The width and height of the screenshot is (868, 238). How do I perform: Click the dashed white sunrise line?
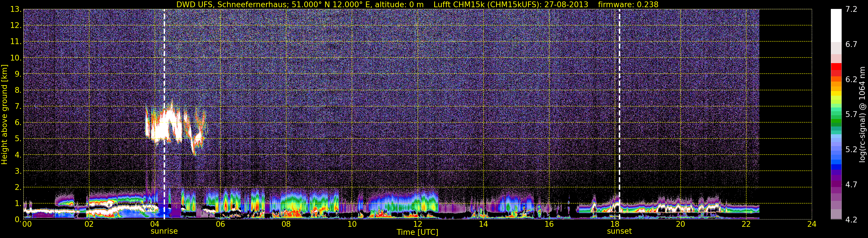tap(164, 114)
